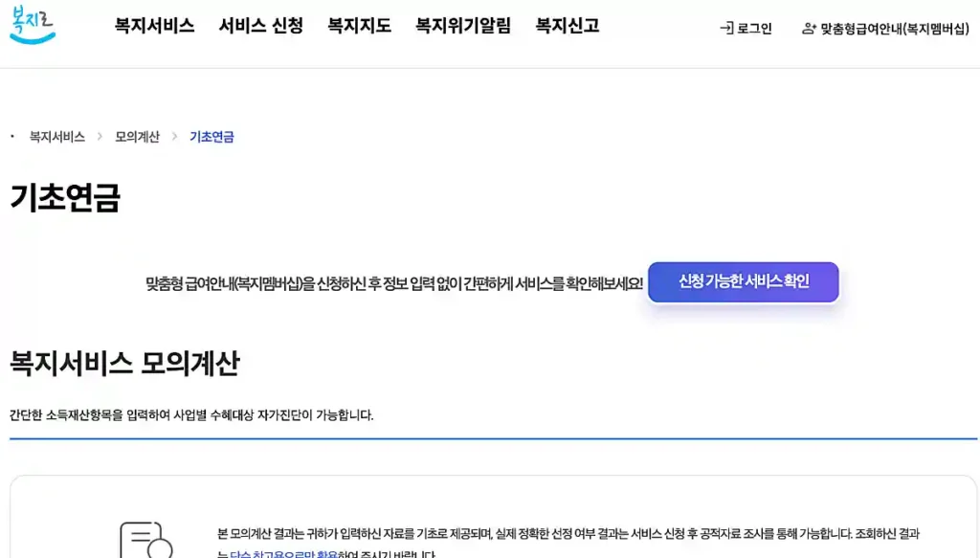
Task: Click the Bokjiro logo icon
Action: 33,27
